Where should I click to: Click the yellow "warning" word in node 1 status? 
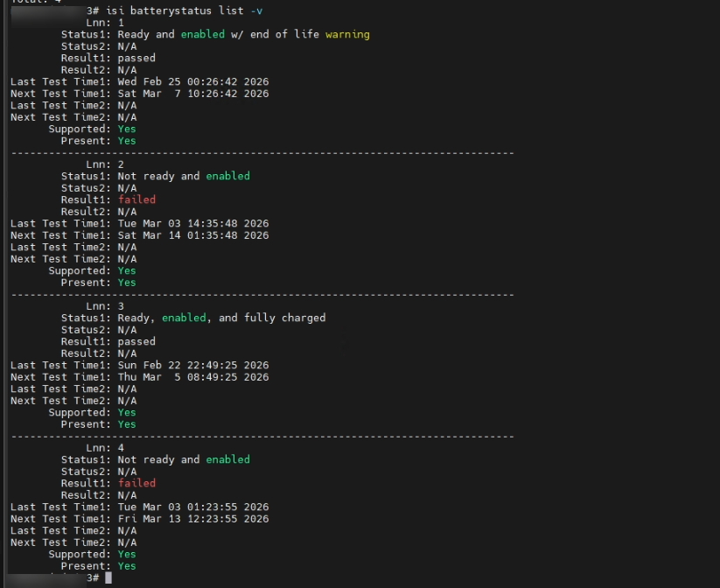347,34
